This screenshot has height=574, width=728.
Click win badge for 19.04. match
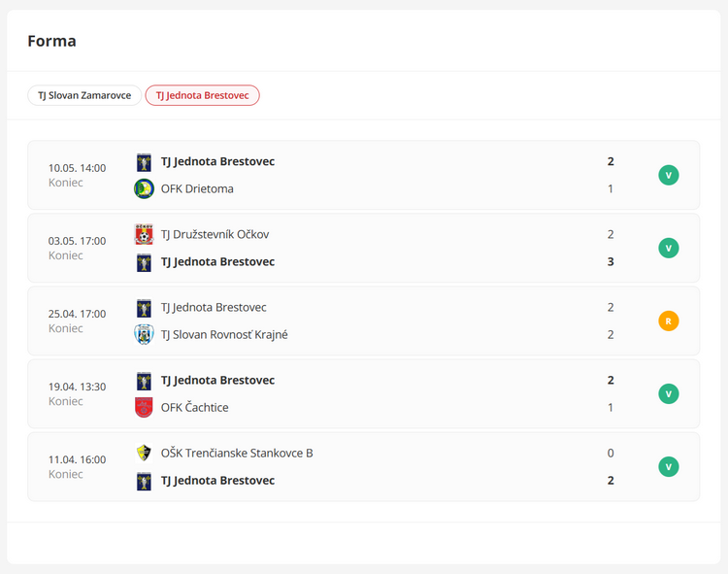pos(669,393)
